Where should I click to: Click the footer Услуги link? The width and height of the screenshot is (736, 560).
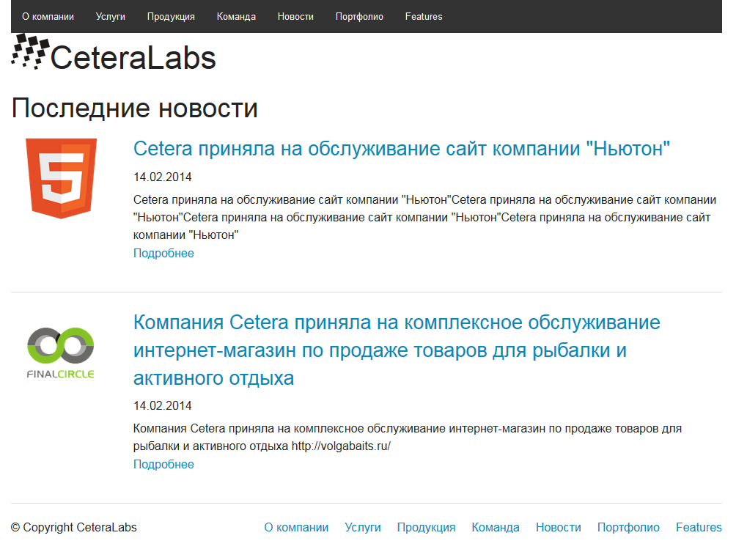tap(362, 527)
